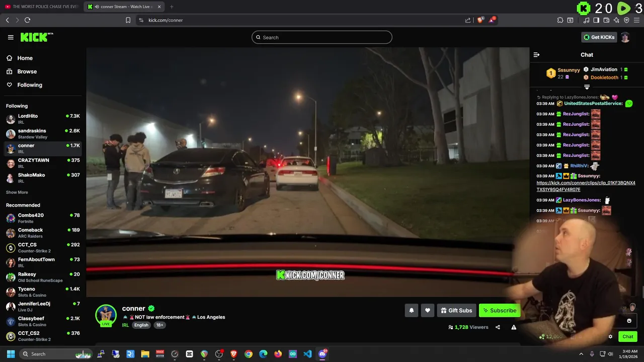Click the Kick logo
644x362 pixels.
tap(36, 37)
